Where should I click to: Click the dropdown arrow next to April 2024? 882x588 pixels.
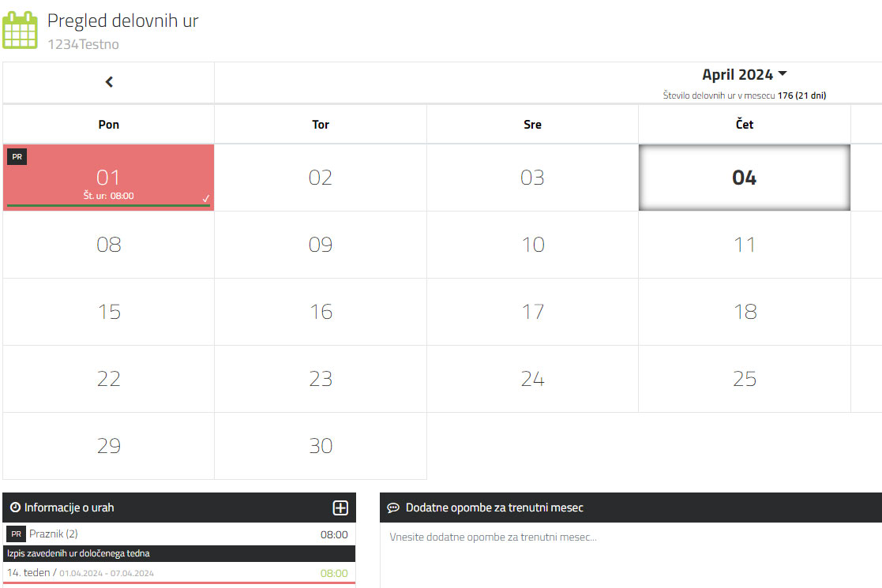pos(783,73)
